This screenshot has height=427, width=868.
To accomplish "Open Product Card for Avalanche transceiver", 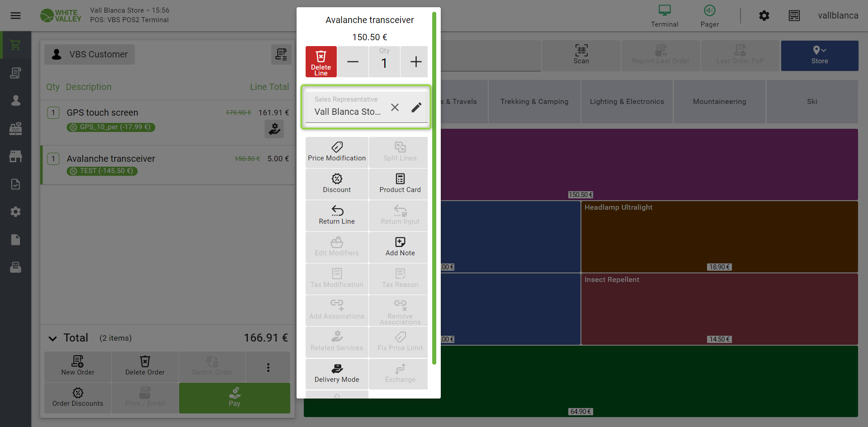I will pos(400,184).
